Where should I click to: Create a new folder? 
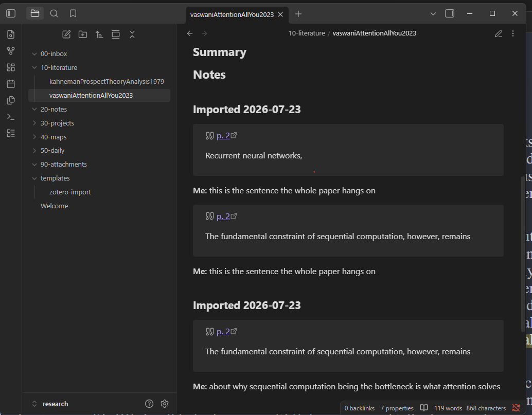point(83,34)
